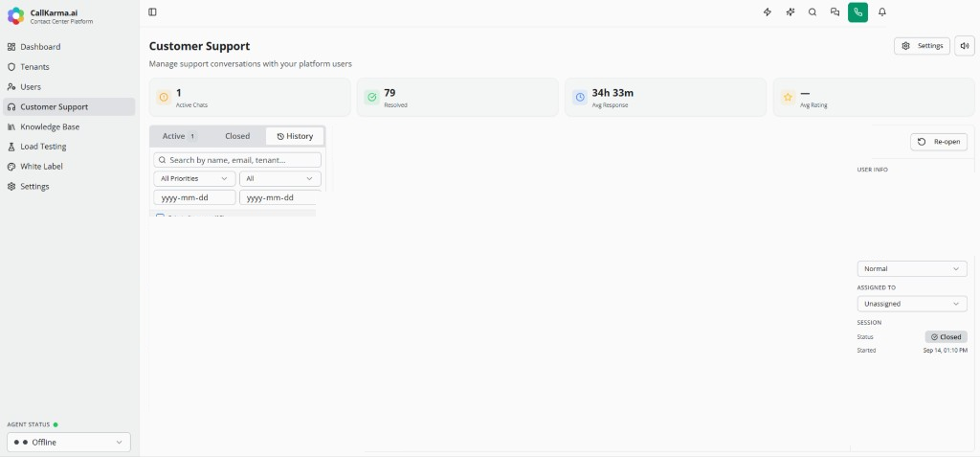Open Tenants page
The image size is (980, 457).
(x=69, y=67)
